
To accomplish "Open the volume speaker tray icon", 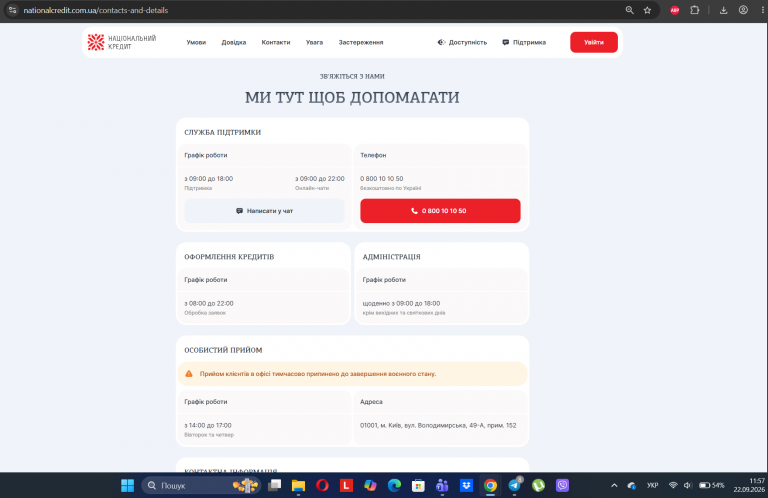I will pos(688,485).
